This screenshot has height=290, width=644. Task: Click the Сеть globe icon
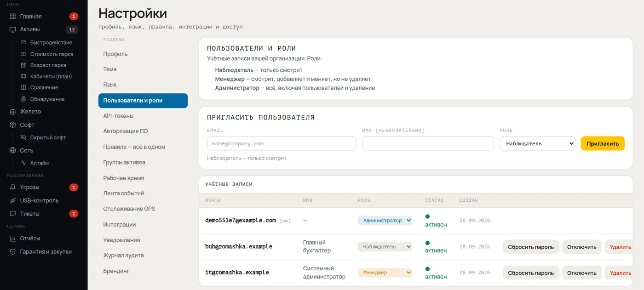12,150
